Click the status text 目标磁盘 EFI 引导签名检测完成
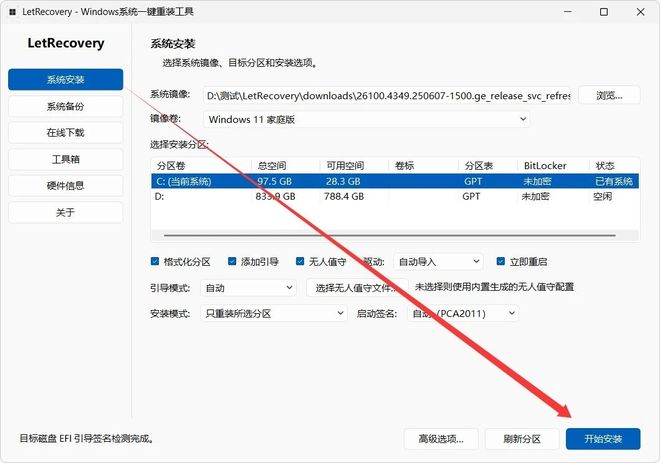660x463 pixels. point(87,439)
